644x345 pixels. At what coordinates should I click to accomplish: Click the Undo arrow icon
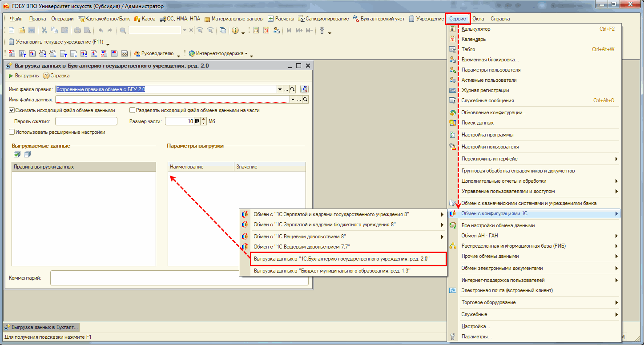[x=100, y=30]
